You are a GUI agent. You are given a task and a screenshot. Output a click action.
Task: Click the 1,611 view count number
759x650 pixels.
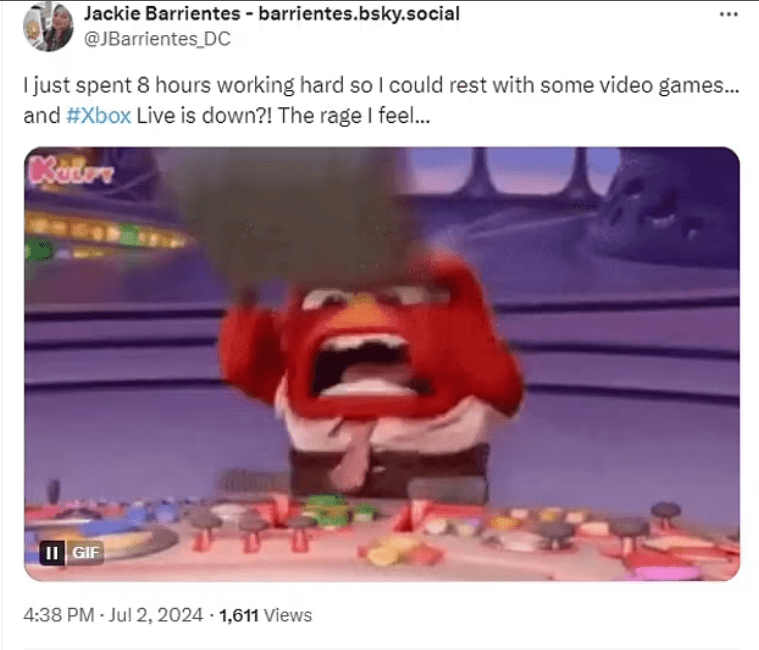tap(239, 615)
